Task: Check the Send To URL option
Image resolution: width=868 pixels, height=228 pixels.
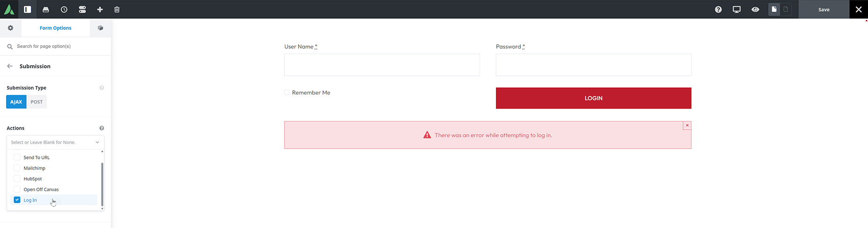Action: (17, 157)
